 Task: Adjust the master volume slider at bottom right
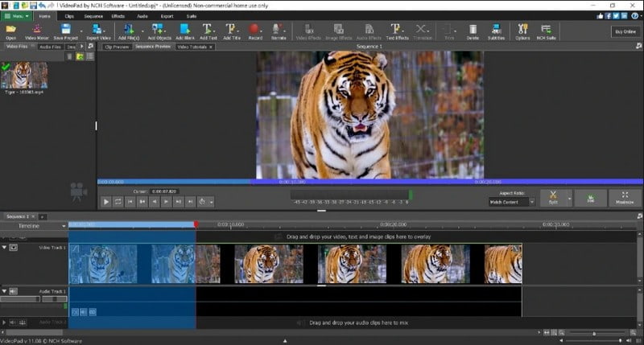[594, 341]
